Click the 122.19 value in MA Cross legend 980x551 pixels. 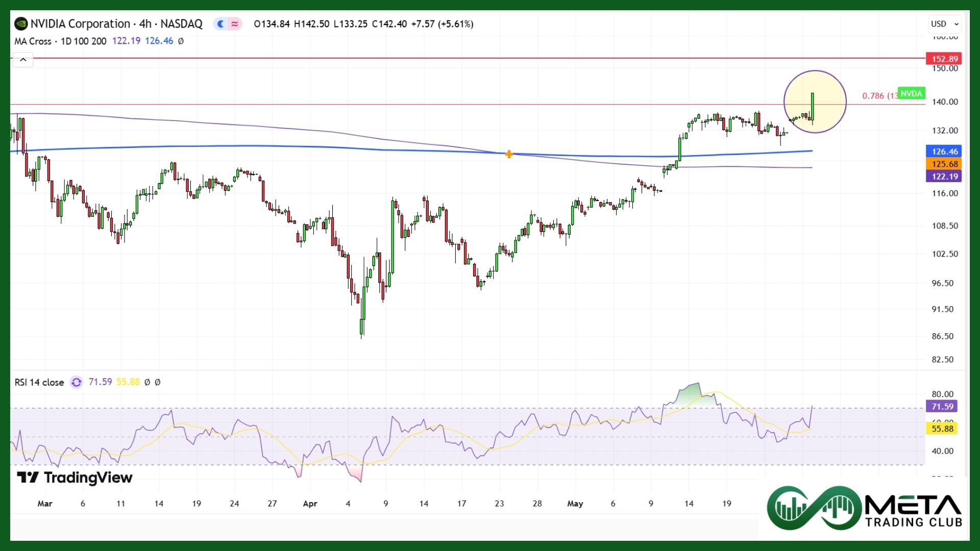(126, 41)
